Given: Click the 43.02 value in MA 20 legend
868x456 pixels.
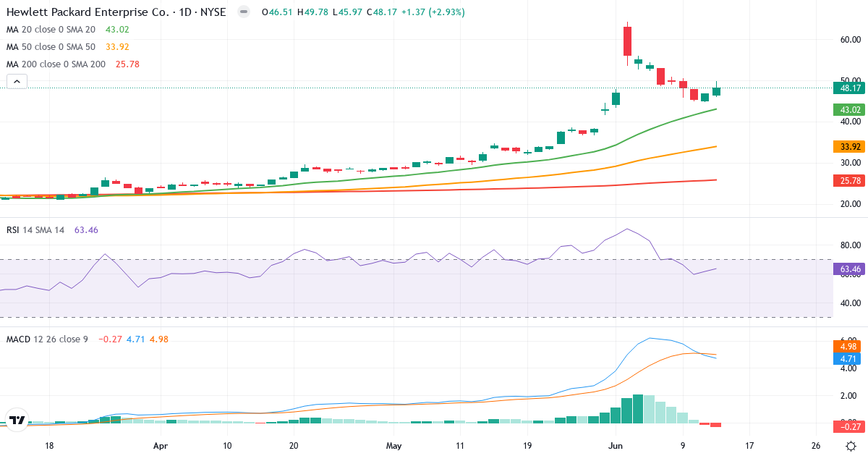Looking at the screenshot, I should (117, 30).
